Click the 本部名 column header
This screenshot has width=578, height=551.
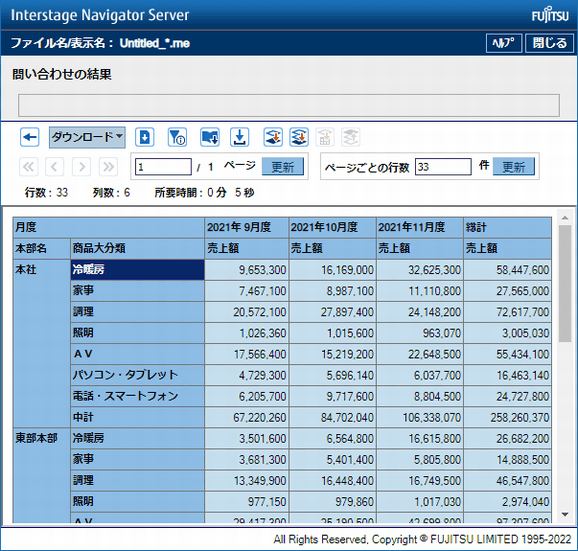coord(42,248)
